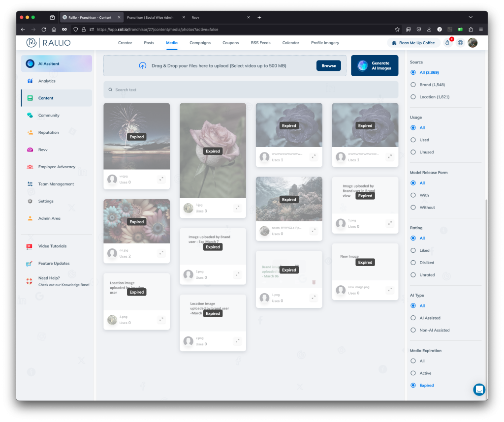Select the Unused usage option

click(413, 152)
